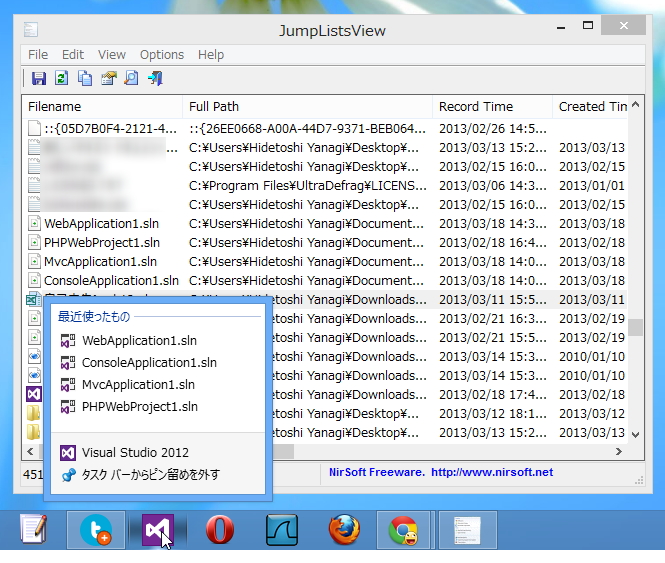Image resolution: width=665 pixels, height=563 pixels.
Task: Click the Copy Selected Items toolbar icon
Action: coord(85,78)
